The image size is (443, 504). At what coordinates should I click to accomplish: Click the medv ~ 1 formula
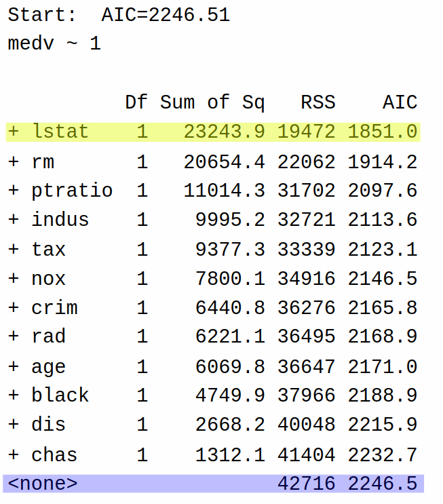click(x=54, y=43)
